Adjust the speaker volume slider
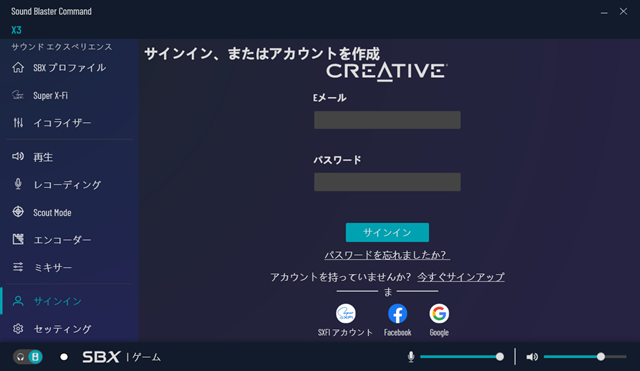This screenshot has width=640, height=371. point(585,357)
